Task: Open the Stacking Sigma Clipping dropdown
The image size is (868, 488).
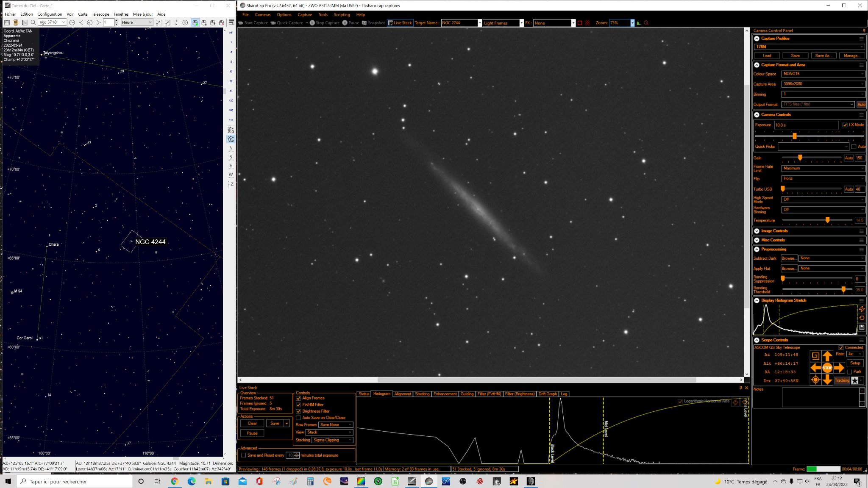Action: [x=332, y=440]
